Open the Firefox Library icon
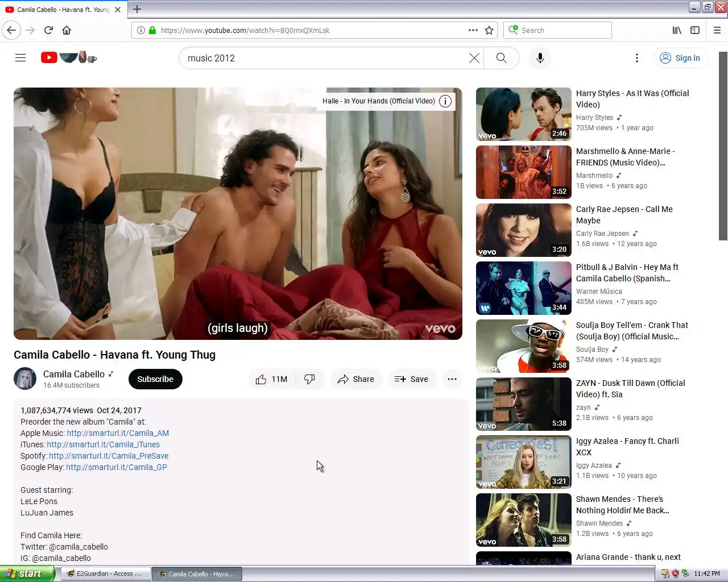Image resolution: width=728 pixels, height=582 pixels. [x=677, y=30]
